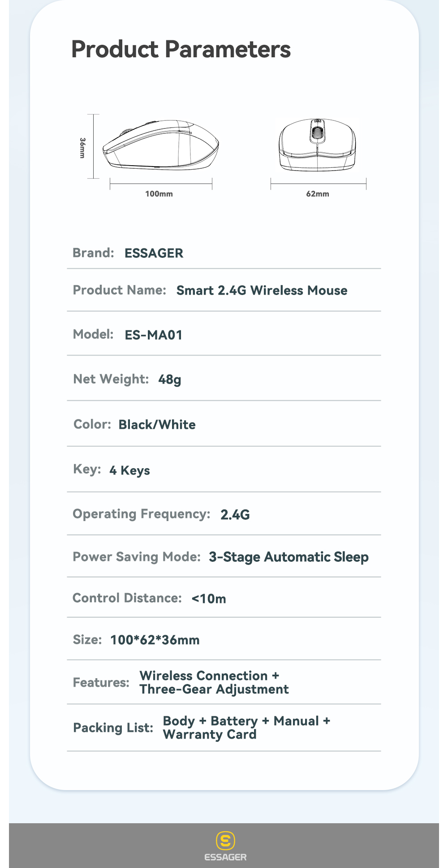Click the Product Parameters heading
The height and width of the screenshot is (868, 448).
[x=181, y=49]
